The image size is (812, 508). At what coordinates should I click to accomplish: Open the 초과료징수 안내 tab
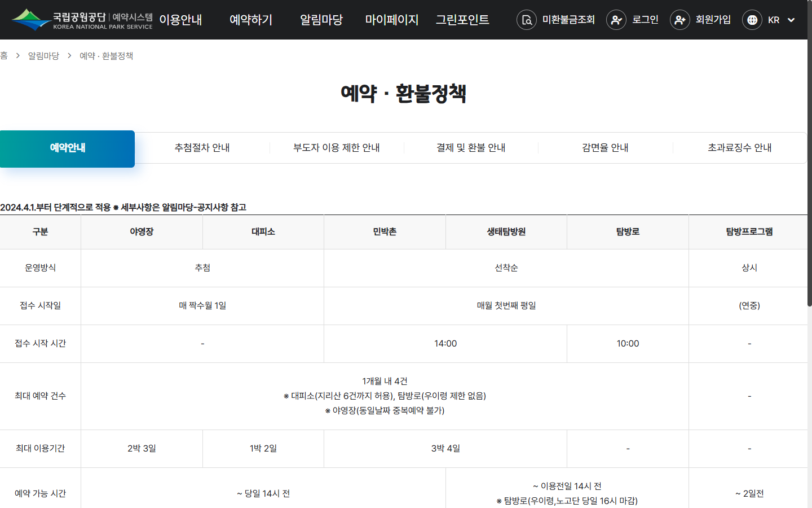740,148
